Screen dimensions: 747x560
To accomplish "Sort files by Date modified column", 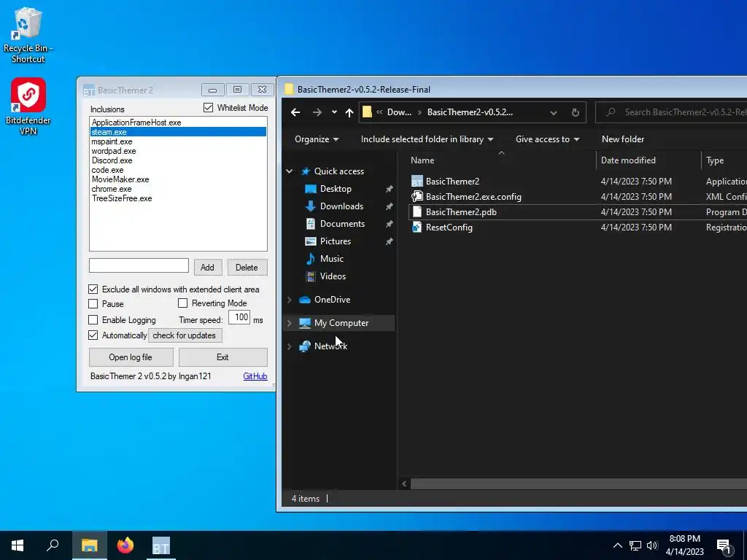I will tap(649, 160).
